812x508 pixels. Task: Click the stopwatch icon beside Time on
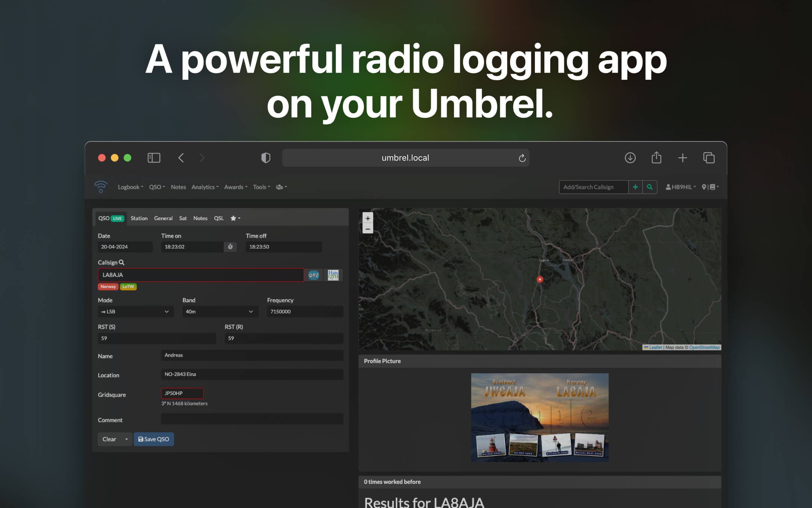tap(230, 247)
